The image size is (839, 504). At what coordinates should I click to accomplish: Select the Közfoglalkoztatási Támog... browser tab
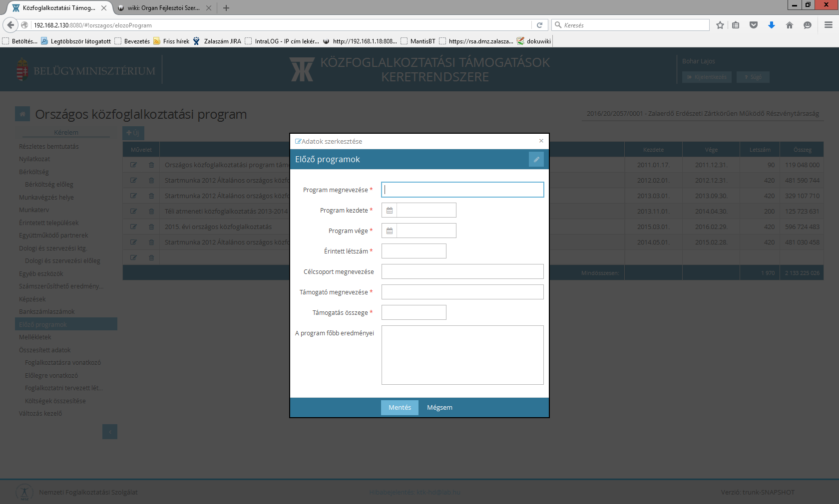pos(58,8)
